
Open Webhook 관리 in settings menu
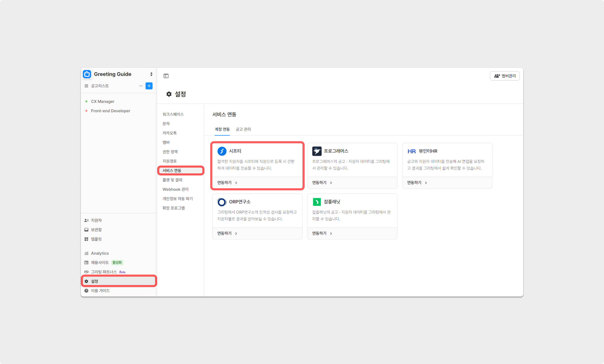coord(175,189)
